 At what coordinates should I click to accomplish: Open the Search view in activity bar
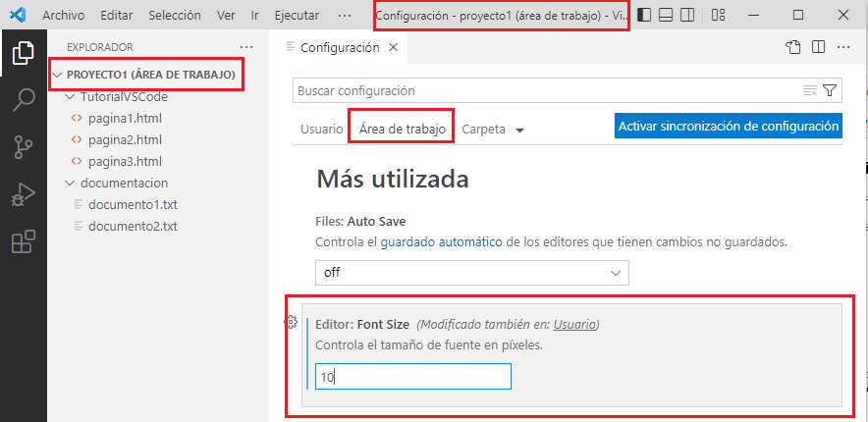(x=24, y=100)
